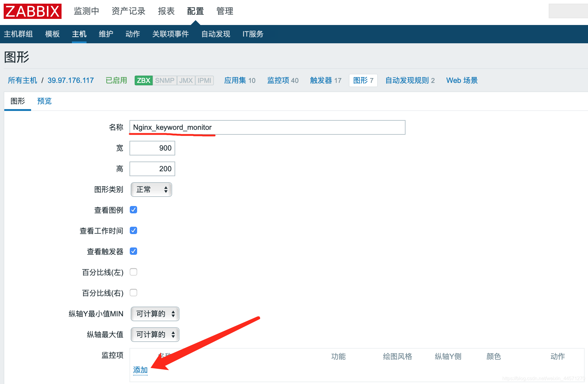The height and width of the screenshot is (384, 588).
Task: Click the 名称 input field
Action: click(267, 127)
